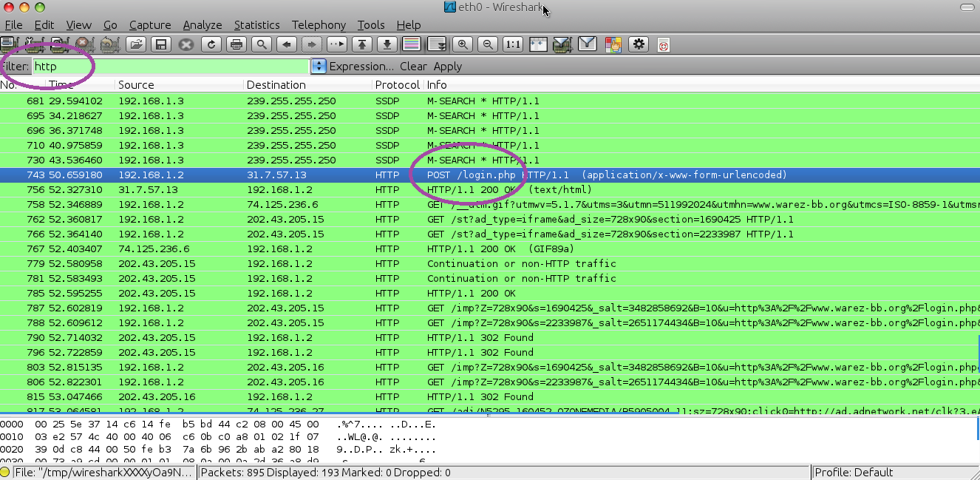
Task: Edit capture filters funnel icon
Action: tap(562, 44)
